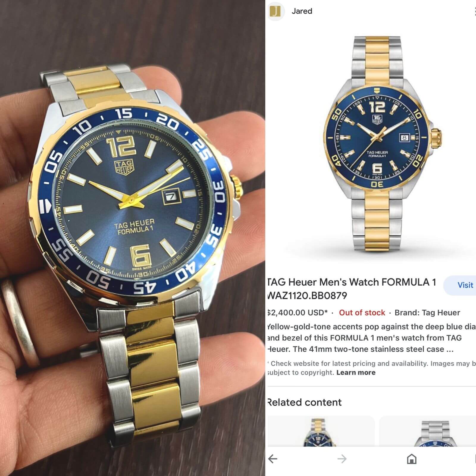Open the browser home icon
The image size is (476, 476).
click(x=411, y=459)
